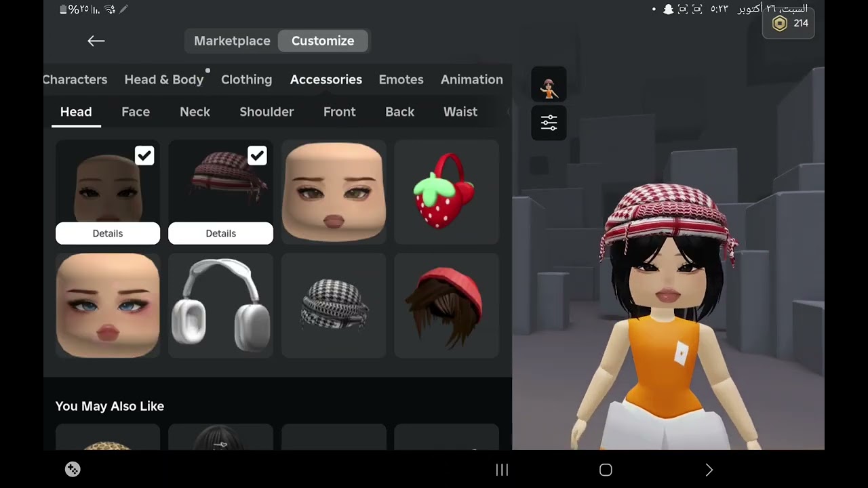This screenshot has height=488, width=868.
Task: Switch to the Shoulder subtab
Action: [267, 112]
